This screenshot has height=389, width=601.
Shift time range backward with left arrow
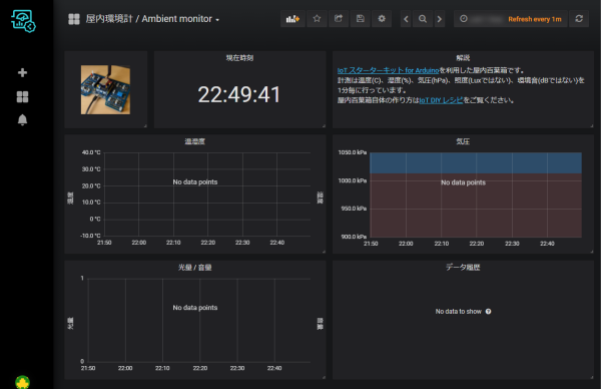(406, 19)
